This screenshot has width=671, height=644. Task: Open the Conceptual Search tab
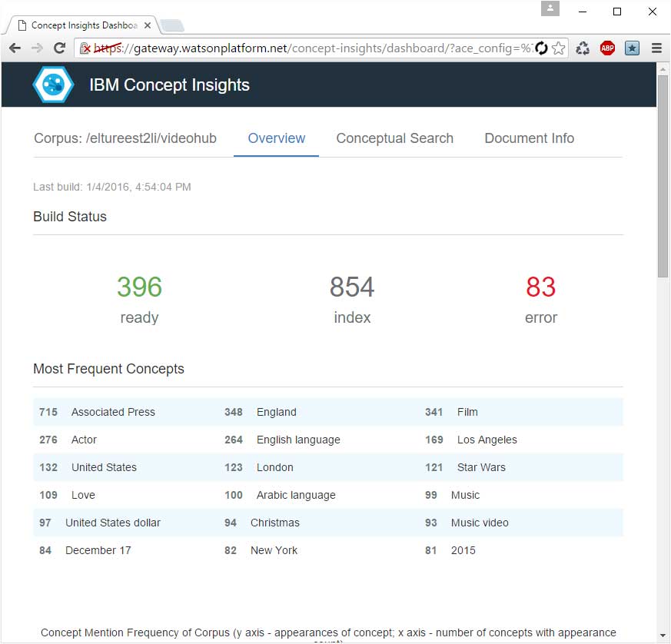[x=394, y=138]
